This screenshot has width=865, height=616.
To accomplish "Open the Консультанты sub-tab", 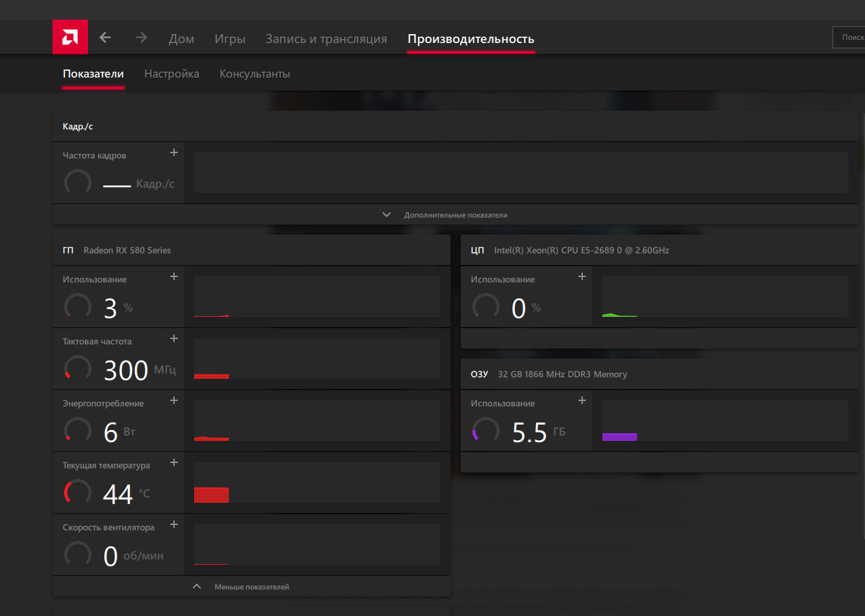I will point(254,74).
